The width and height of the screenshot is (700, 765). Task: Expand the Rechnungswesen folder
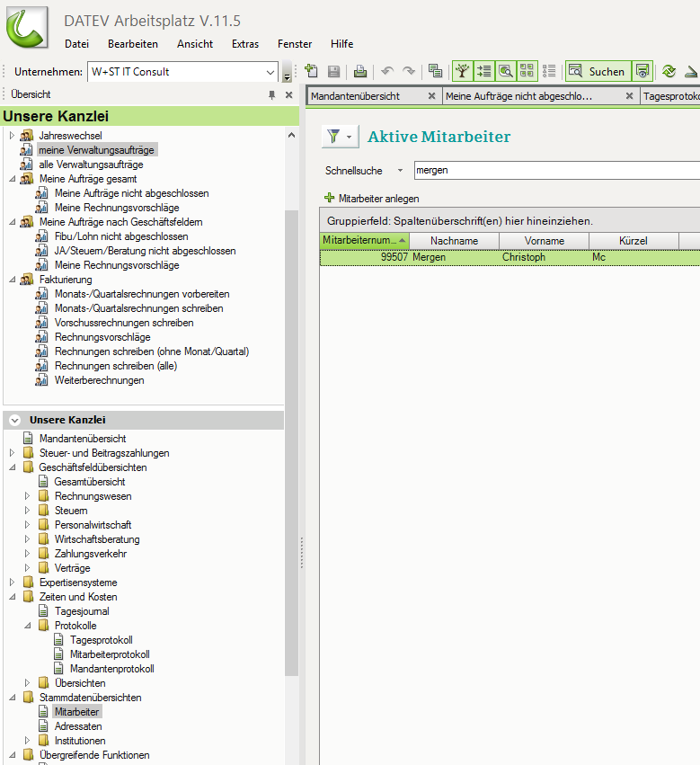[27, 496]
